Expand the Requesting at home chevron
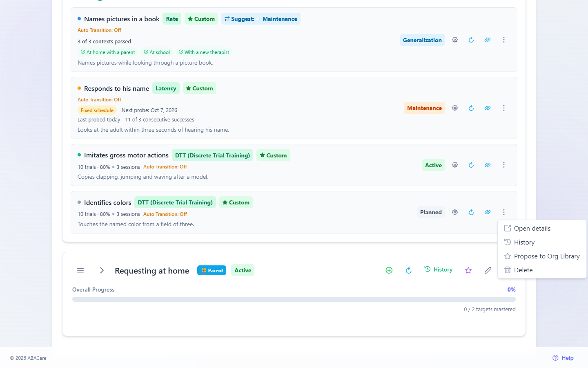The image size is (588, 368). (x=102, y=270)
